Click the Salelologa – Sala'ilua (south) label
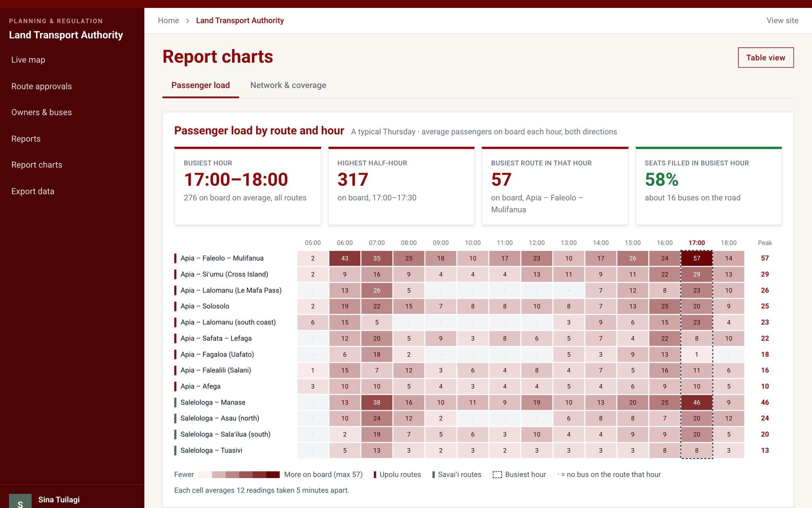812x508 pixels. [x=225, y=434]
